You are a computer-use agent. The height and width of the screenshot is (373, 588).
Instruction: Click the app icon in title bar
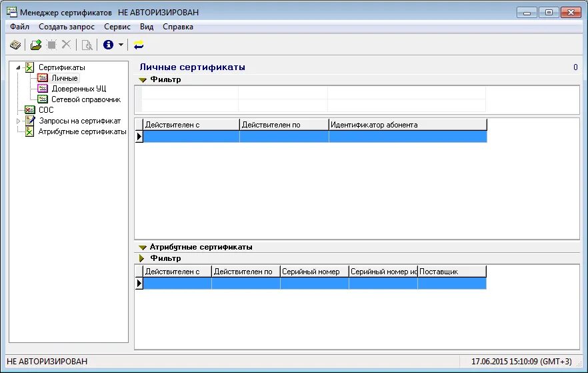coord(12,12)
